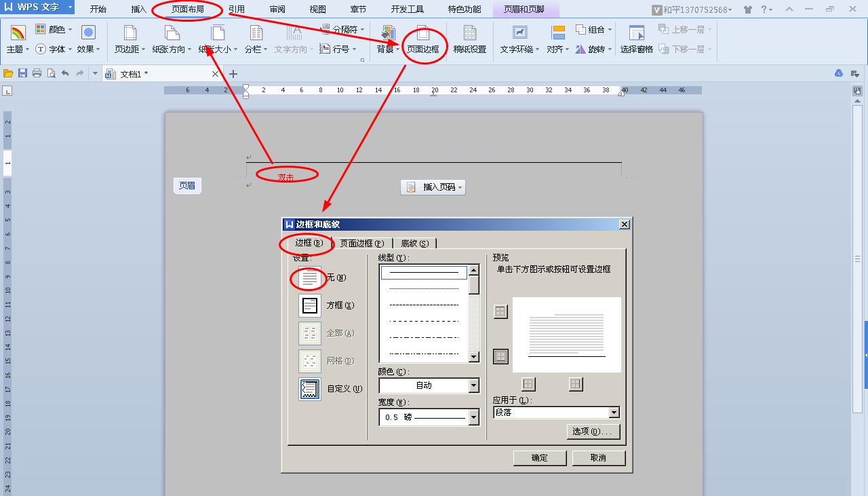Image resolution: width=868 pixels, height=496 pixels.
Task: Click the 选项(O)... button
Action: pyautogui.click(x=593, y=432)
